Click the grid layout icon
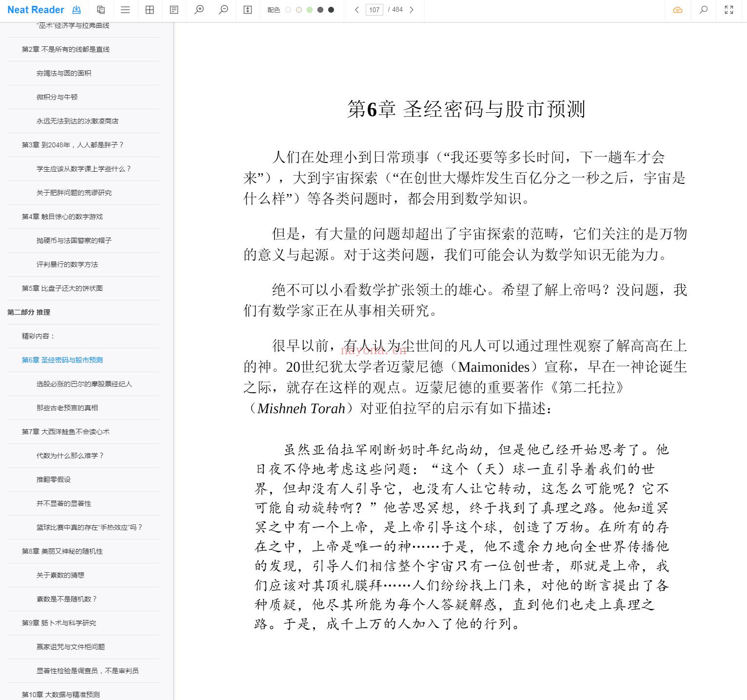The width and height of the screenshot is (747, 700). 150,10
